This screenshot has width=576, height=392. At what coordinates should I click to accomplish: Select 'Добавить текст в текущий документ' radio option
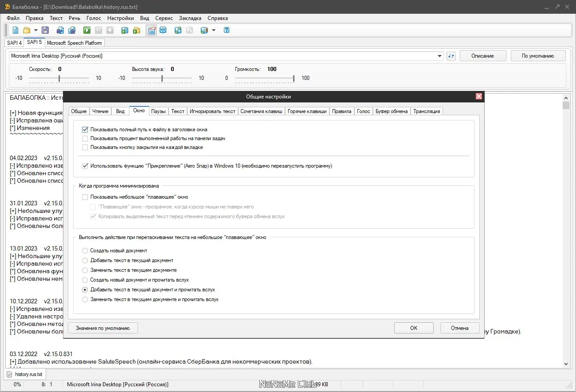point(85,260)
